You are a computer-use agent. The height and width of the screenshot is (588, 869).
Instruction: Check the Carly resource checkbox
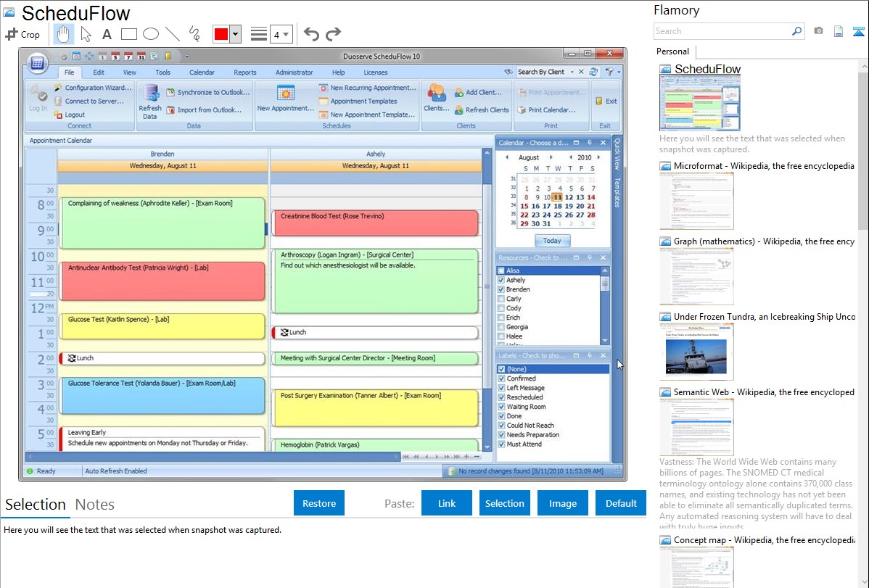click(x=501, y=299)
